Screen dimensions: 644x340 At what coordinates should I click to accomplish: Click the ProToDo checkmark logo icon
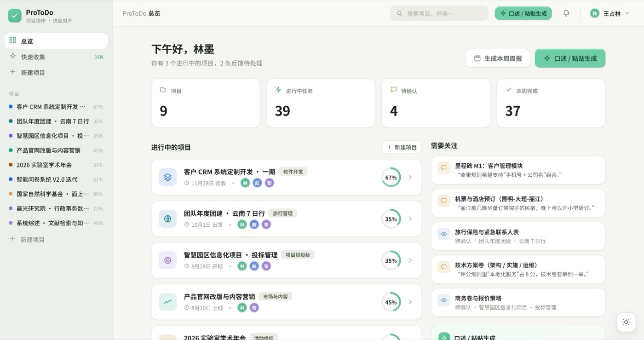[15, 16]
